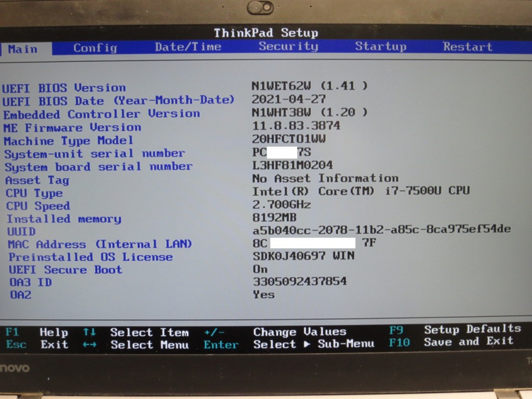Viewport: 532px width, 399px height.
Task: Click the BIOS date 2021-04-27
Action: click(289, 99)
